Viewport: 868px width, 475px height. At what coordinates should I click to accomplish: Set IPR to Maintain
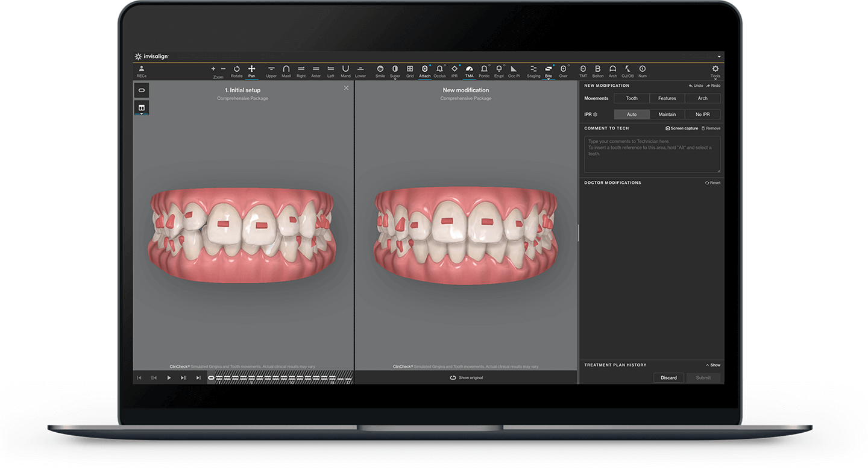pyautogui.click(x=667, y=115)
